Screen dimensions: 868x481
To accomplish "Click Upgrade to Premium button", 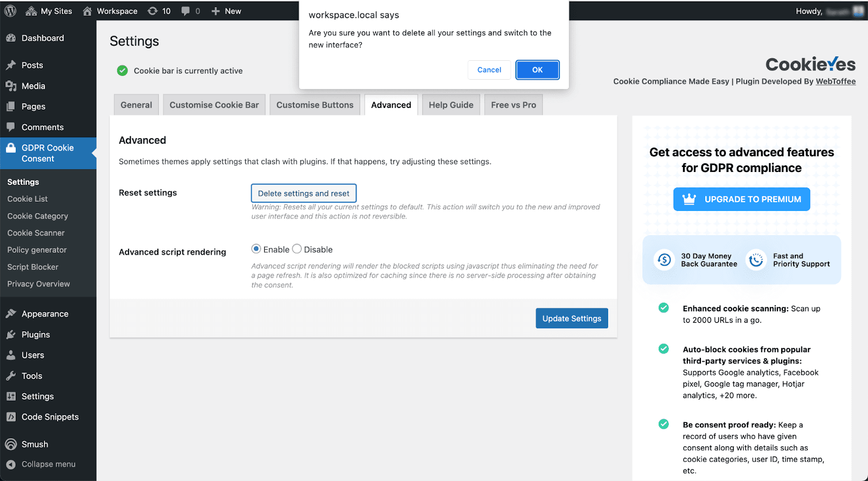I will click(x=742, y=199).
